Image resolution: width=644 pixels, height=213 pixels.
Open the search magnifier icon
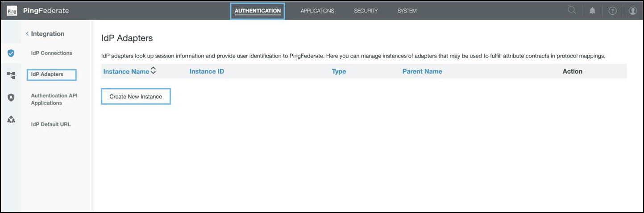[x=572, y=11]
